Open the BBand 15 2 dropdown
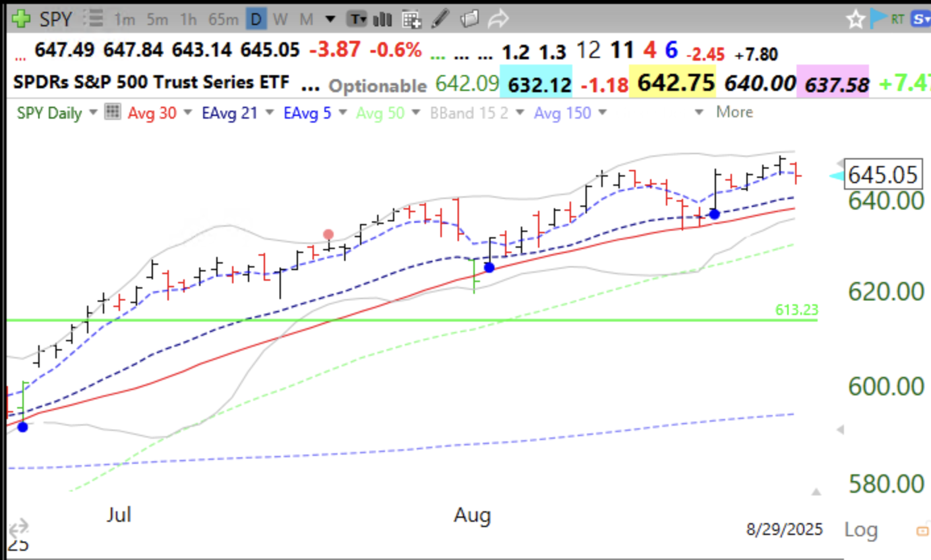This screenshot has height=560, width=931. point(520,113)
